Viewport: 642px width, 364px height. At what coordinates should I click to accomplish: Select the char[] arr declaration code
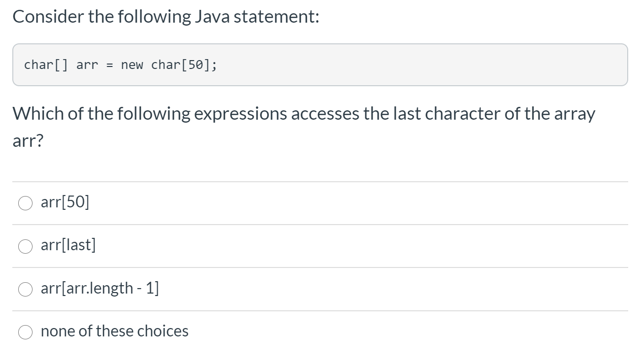point(121,65)
